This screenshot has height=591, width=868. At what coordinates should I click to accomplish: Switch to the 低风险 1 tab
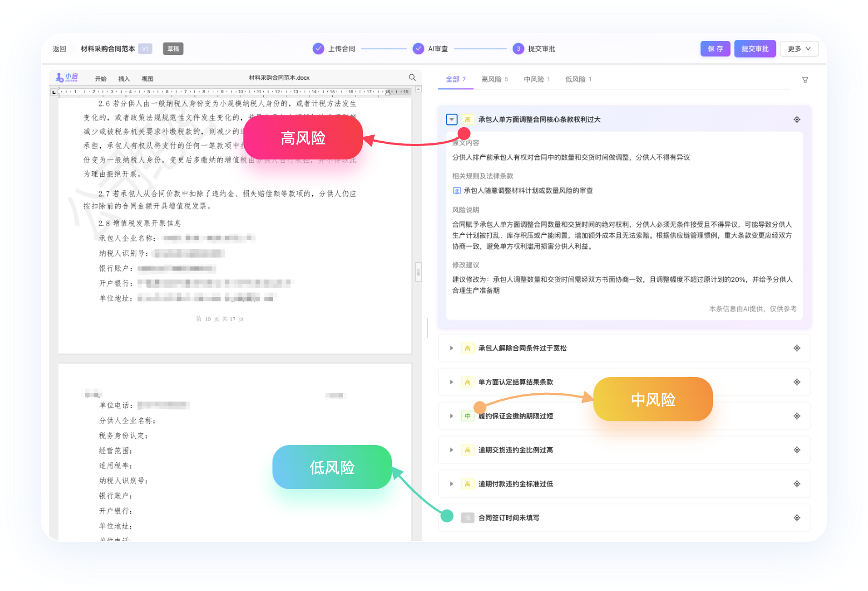coord(578,79)
